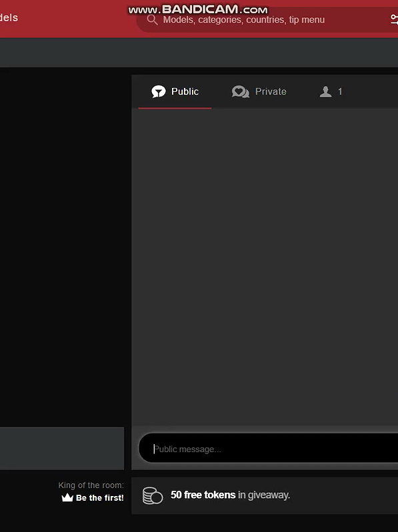
Task: Focus the Models, categories, countries search field
Action: tap(268, 20)
